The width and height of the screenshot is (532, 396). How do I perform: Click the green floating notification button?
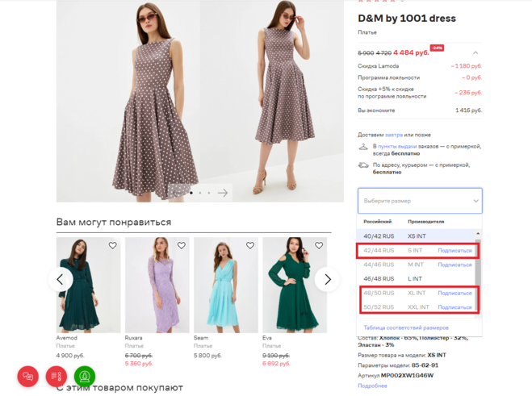coord(85,376)
